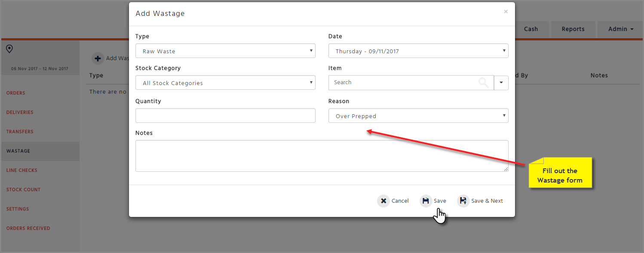Click the Save & Next disk icon
Image resolution: width=644 pixels, height=253 pixels.
463,201
